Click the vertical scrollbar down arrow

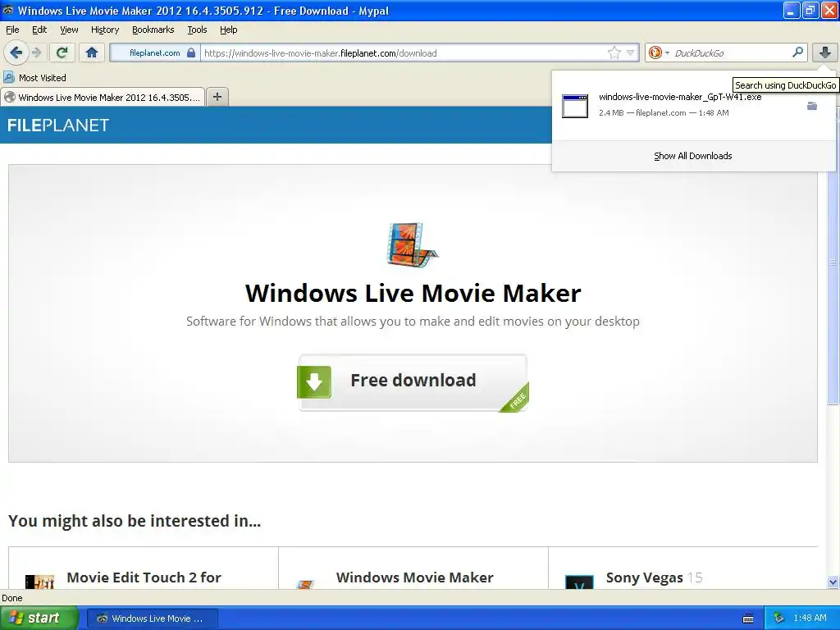coord(833,582)
